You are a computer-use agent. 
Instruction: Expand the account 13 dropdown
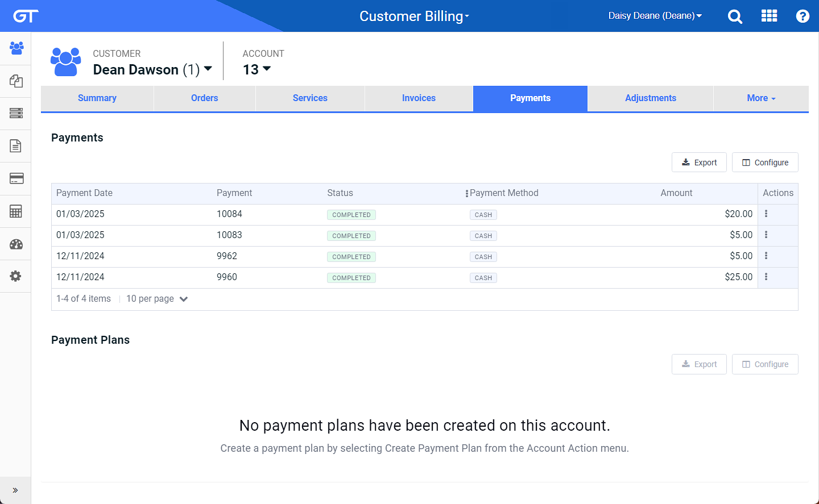coord(267,69)
